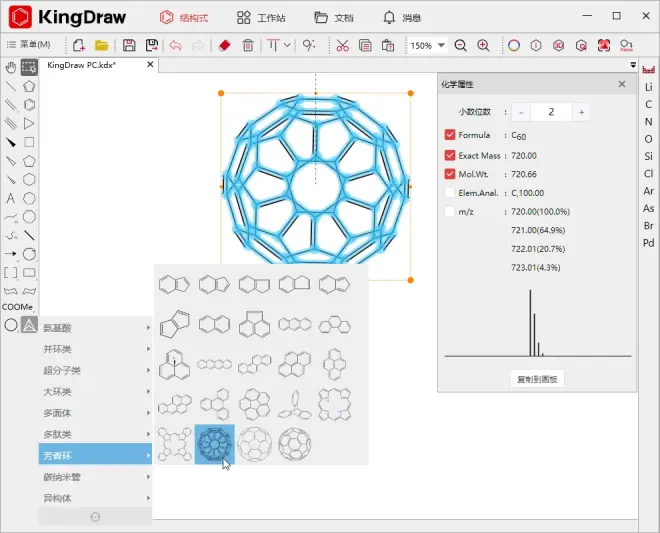
Task: Uncheck the Formula checkbox
Action: coord(450,135)
